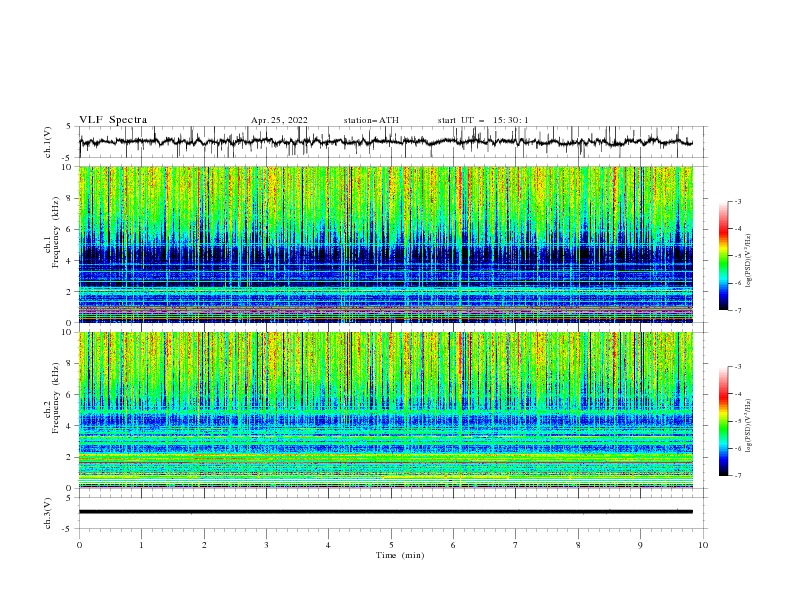Image resolution: width=792 pixels, height=612 pixels.
Task: Click the ch.1 "Frequency (kHz)" axis label
Action: (56, 231)
